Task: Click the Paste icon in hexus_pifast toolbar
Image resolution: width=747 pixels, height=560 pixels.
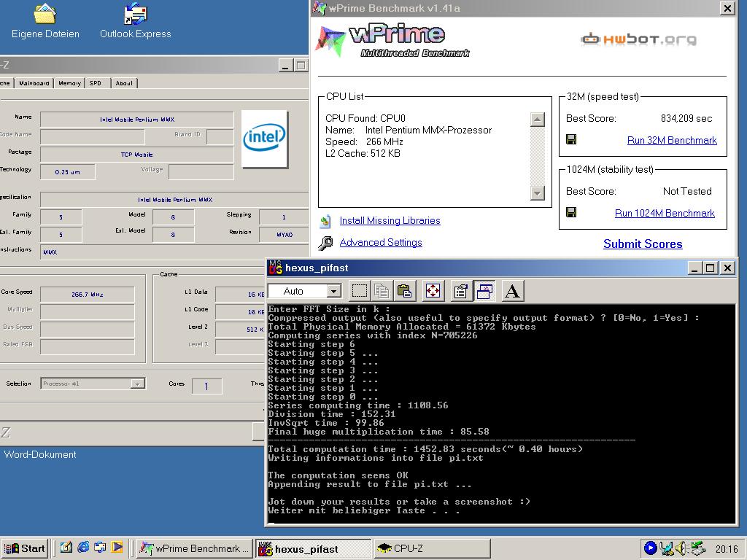Action: point(404,291)
